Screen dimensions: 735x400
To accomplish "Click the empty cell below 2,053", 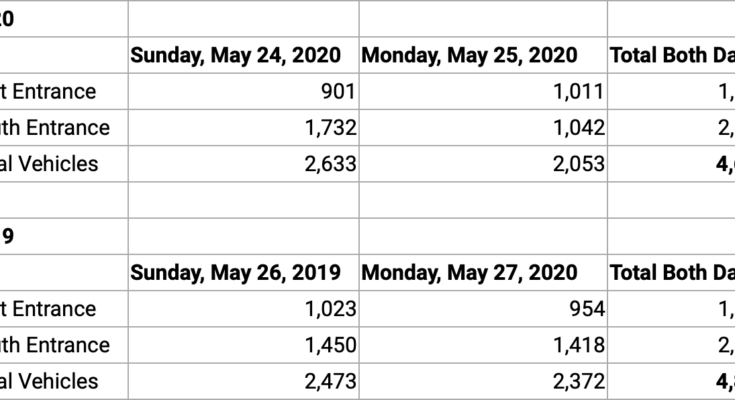I will point(483,200).
